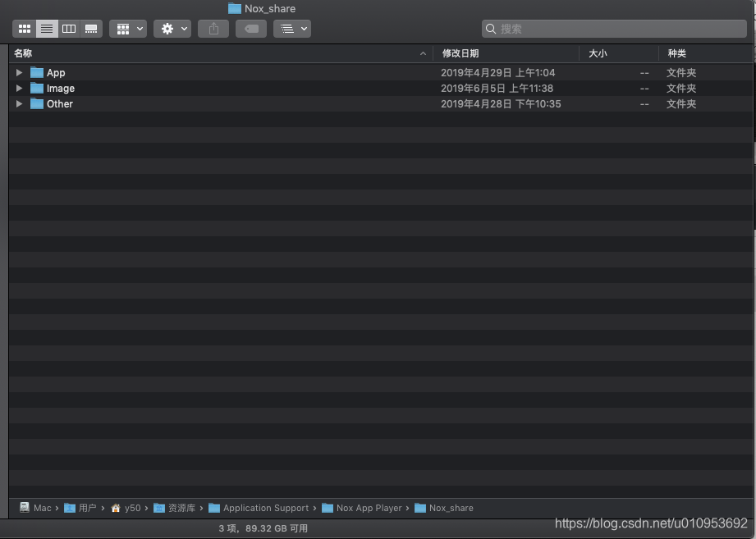Viewport: 756px width, 539px height.
Task: Select the App folder icon
Action: pos(37,72)
